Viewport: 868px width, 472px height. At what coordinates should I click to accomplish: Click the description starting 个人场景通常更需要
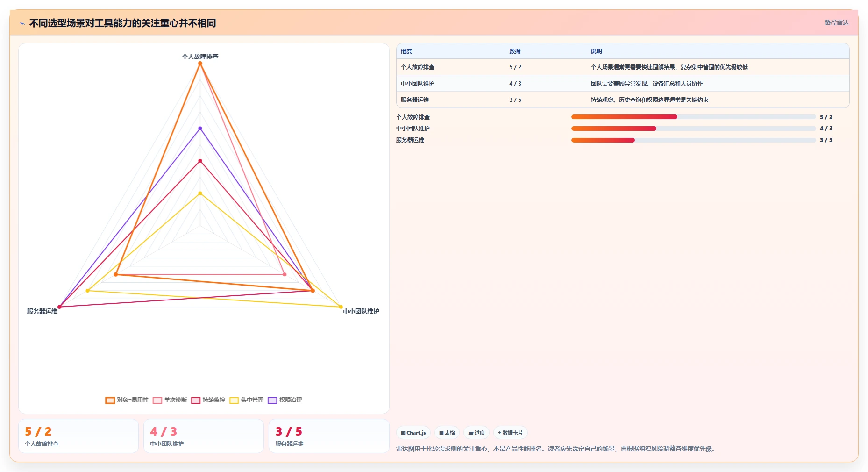pyautogui.click(x=669, y=67)
